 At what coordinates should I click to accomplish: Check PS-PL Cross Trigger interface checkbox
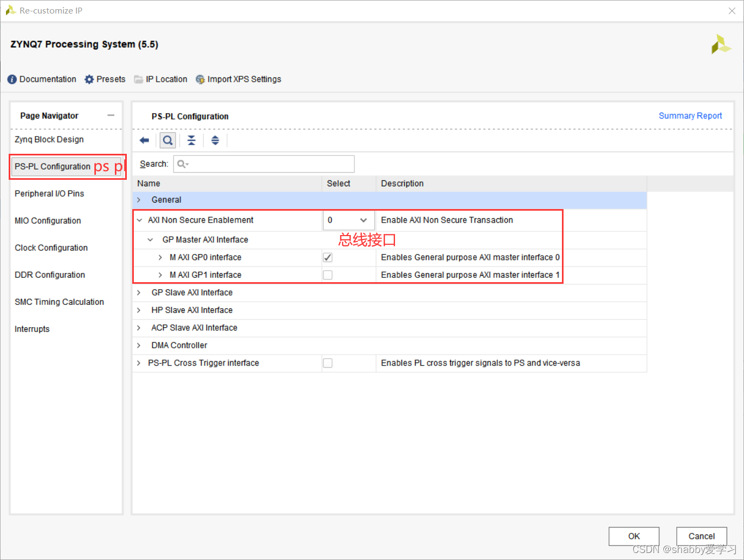click(328, 363)
